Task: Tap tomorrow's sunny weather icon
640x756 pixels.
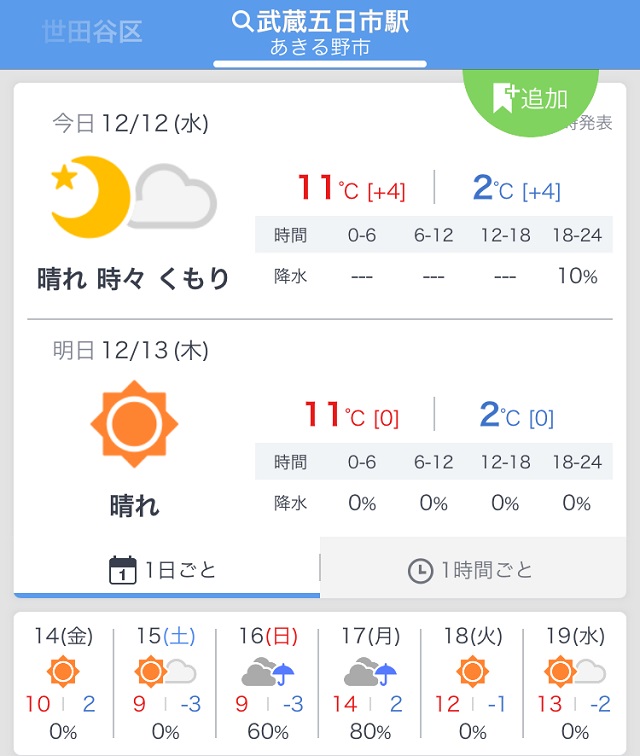Action: [x=134, y=424]
